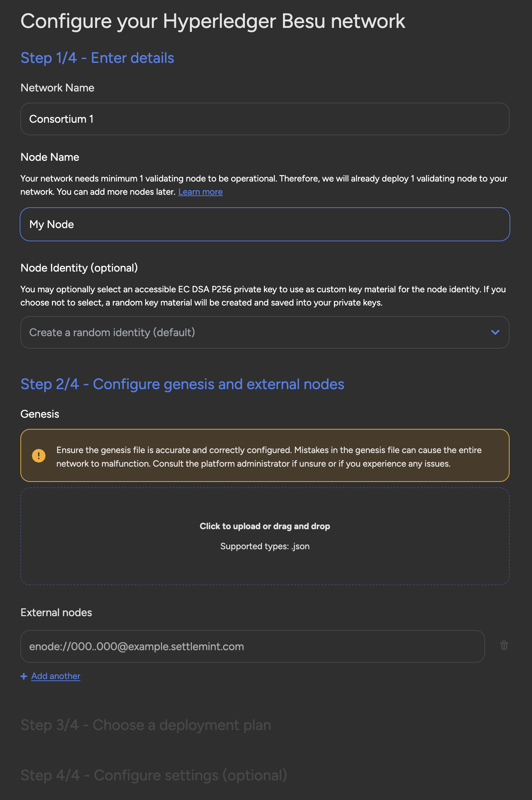This screenshot has width=532, height=800.
Task: Click the Step 4/4 Configure settings heading
Action: coord(154,775)
